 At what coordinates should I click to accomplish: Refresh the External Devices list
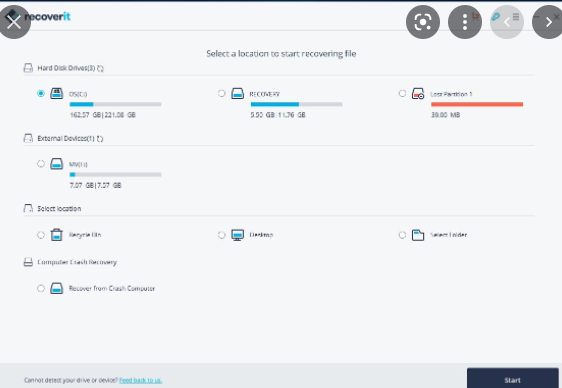click(x=100, y=139)
